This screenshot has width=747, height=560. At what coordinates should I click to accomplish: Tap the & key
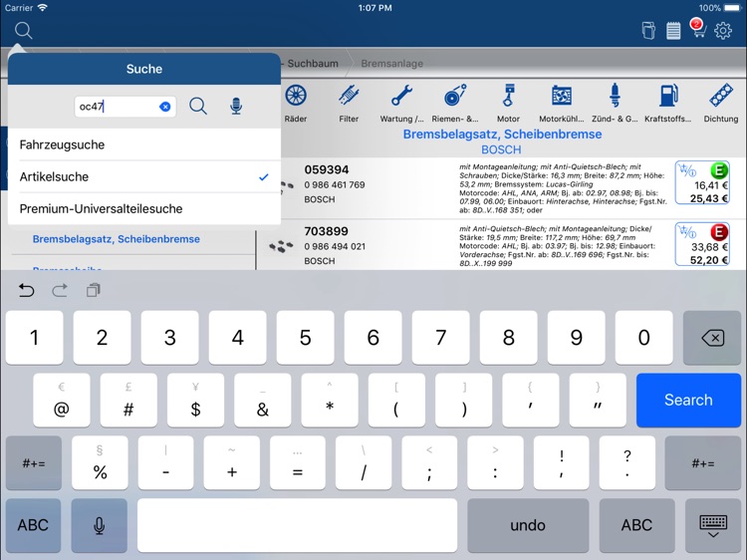pyautogui.click(x=263, y=401)
